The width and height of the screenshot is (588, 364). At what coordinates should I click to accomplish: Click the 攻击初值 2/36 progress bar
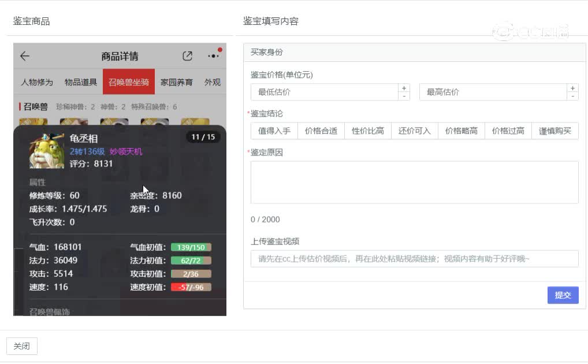point(191,274)
